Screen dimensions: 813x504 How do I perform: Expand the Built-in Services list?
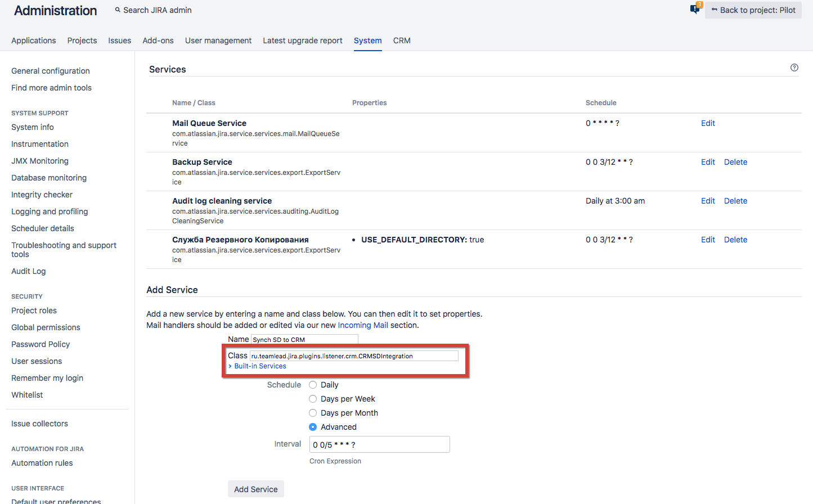[x=260, y=366]
